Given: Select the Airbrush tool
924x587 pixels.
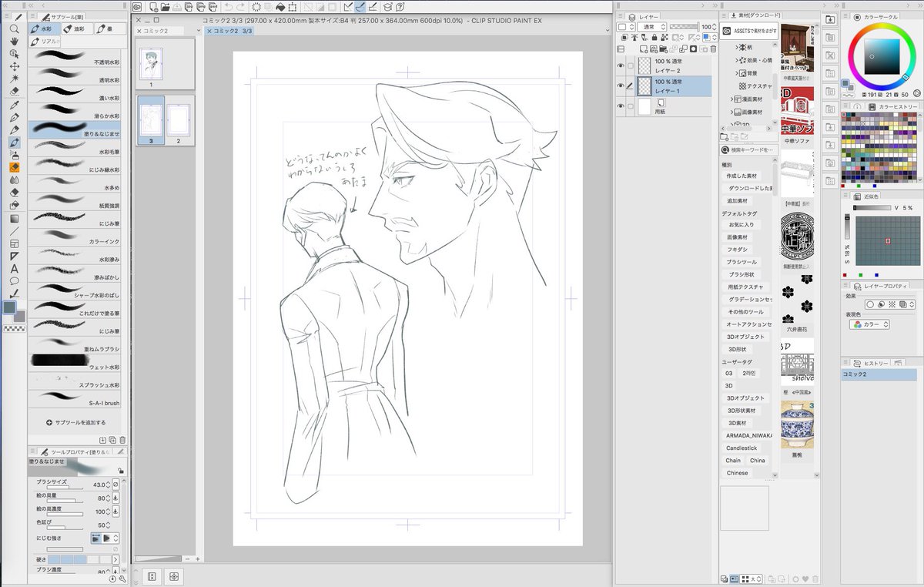Looking at the screenshot, I should pos(15,155).
